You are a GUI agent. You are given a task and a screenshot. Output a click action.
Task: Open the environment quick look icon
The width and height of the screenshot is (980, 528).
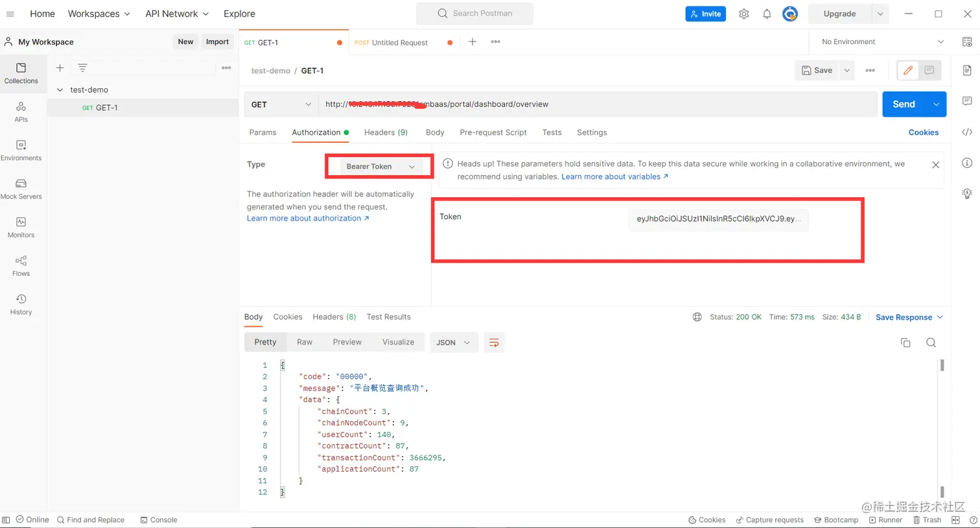coord(967,42)
